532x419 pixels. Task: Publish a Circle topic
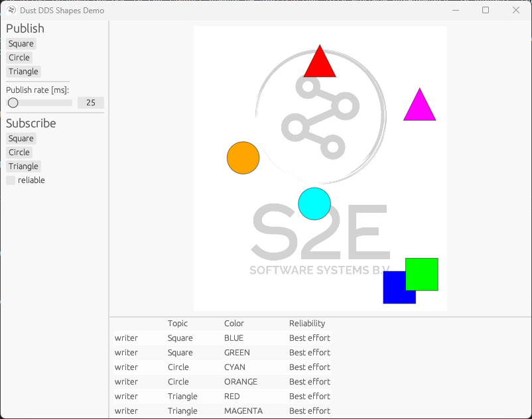19,57
